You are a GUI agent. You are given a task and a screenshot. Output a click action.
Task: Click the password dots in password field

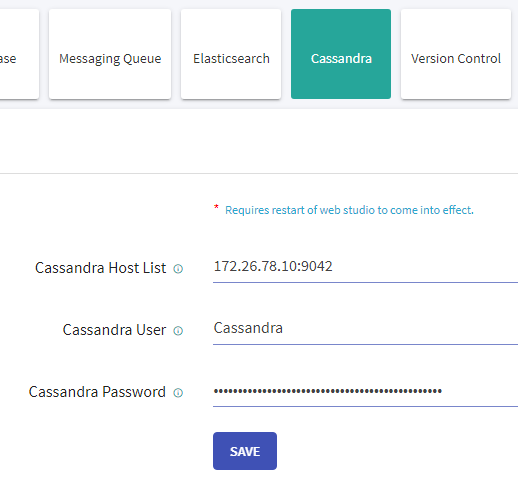pyautogui.click(x=328, y=391)
